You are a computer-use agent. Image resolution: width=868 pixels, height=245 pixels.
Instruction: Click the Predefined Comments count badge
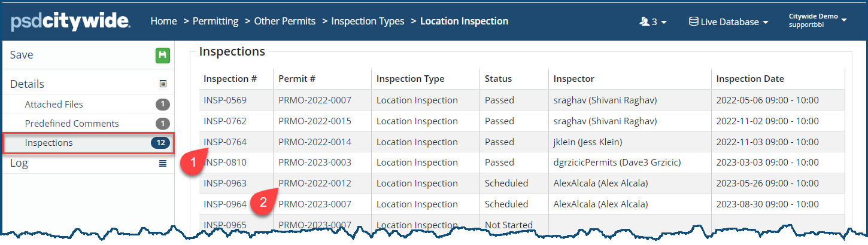point(163,124)
